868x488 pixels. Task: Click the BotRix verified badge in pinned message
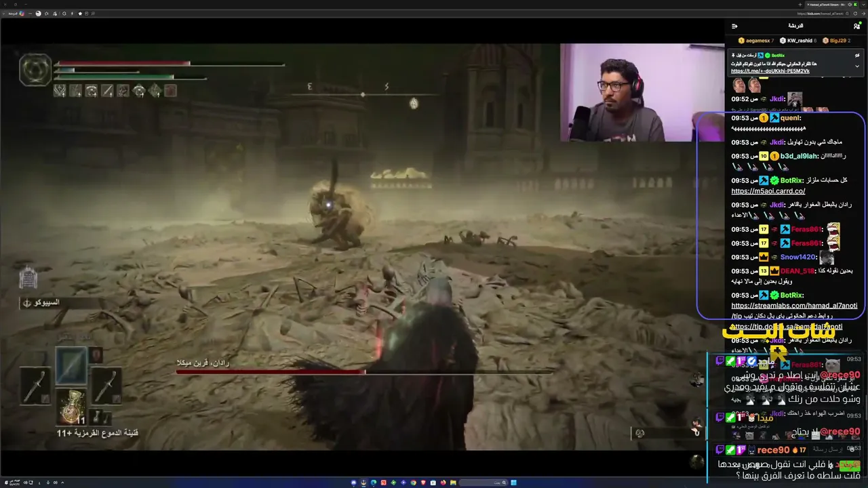tap(767, 55)
